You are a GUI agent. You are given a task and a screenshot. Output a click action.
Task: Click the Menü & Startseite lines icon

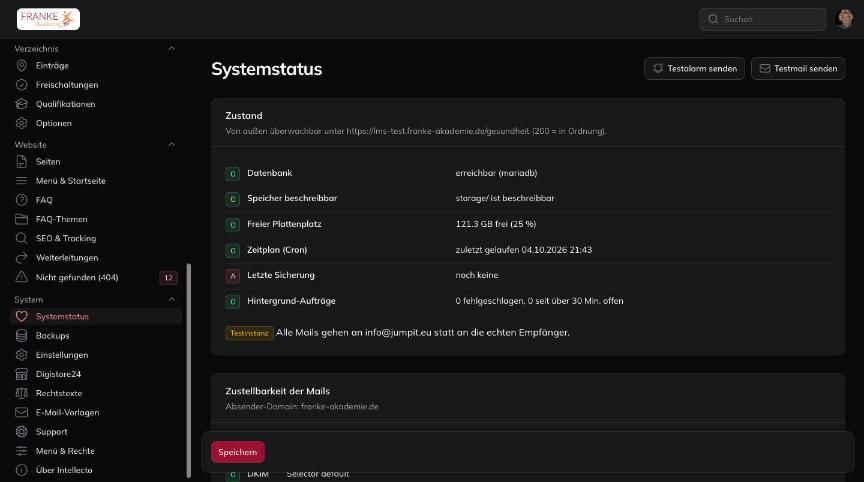click(21, 181)
